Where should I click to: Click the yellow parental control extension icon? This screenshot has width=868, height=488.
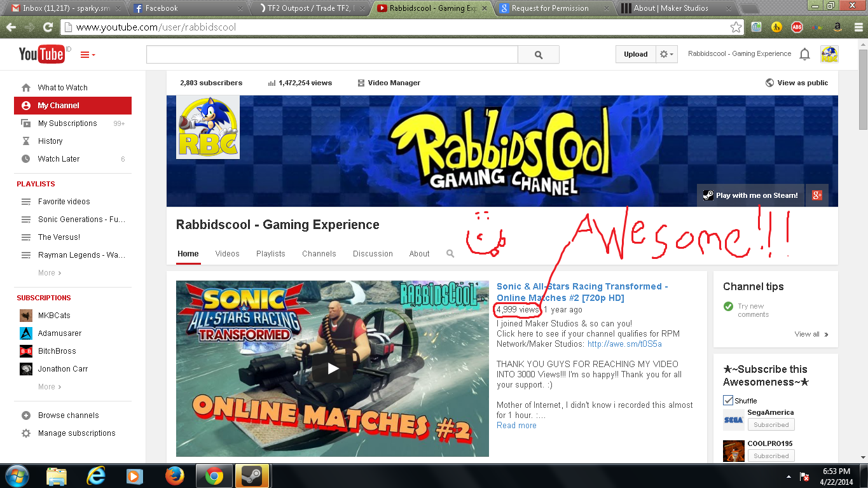776,27
